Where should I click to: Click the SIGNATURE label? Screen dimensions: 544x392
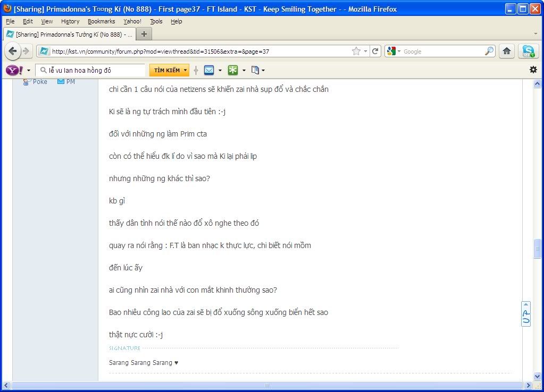[x=124, y=348]
